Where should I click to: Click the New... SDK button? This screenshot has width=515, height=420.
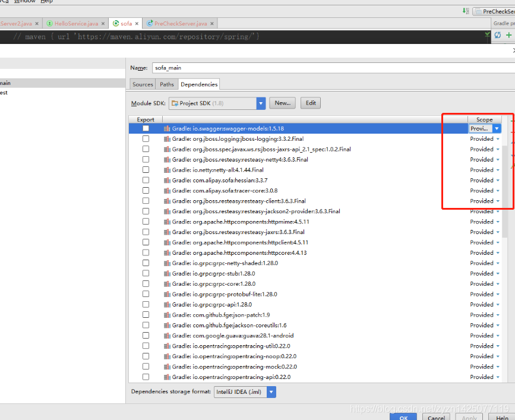pos(283,103)
